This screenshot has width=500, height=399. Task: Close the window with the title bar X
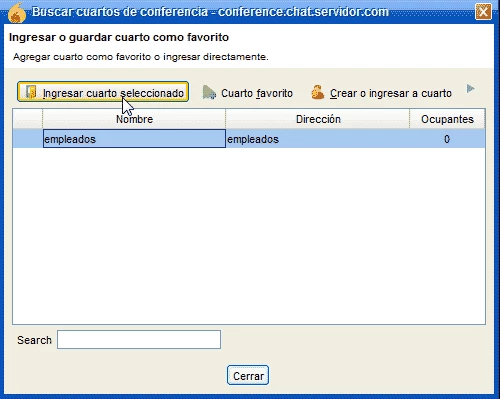[483, 12]
